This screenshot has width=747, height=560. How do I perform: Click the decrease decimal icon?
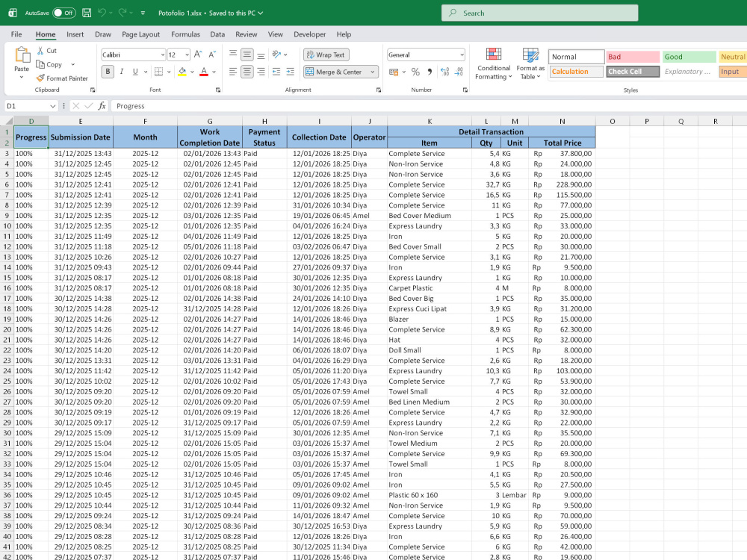click(x=459, y=72)
